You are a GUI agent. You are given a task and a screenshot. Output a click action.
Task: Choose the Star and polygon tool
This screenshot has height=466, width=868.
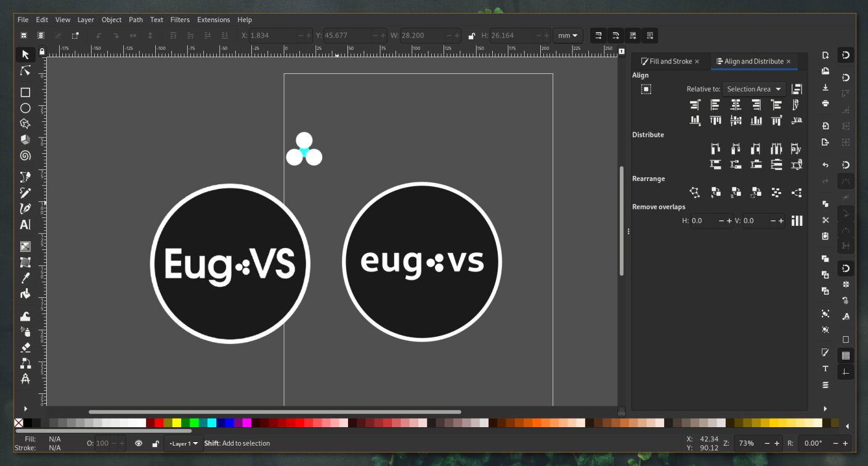point(25,124)
